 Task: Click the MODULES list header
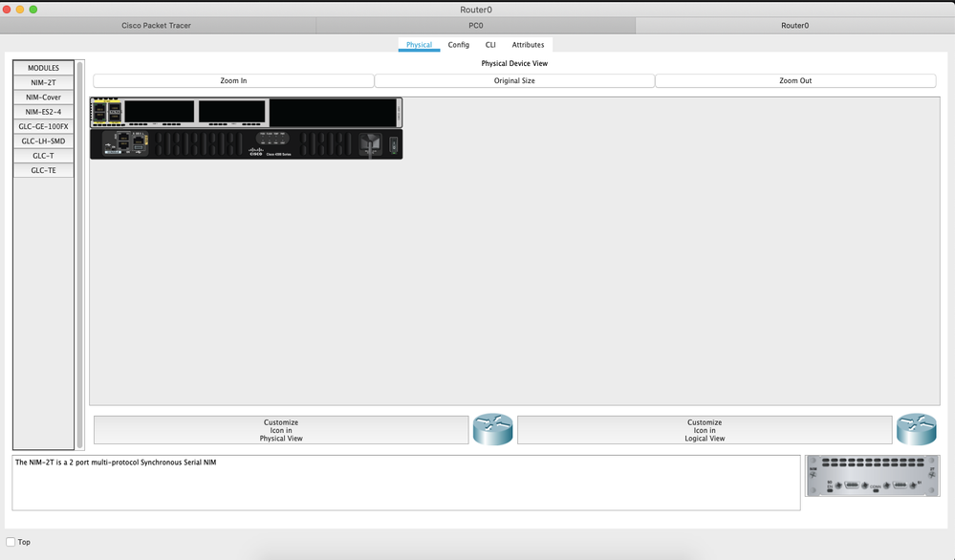pyautogui.click(x=43, y=68)
